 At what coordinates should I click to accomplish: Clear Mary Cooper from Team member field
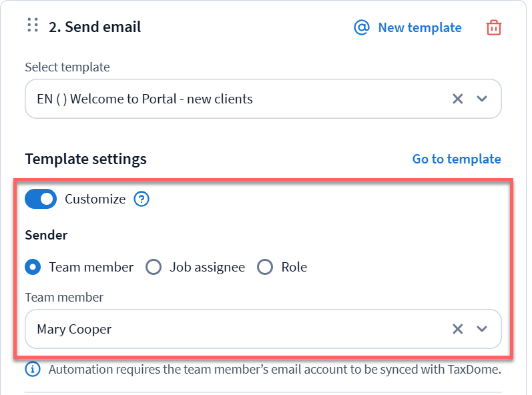458,328
